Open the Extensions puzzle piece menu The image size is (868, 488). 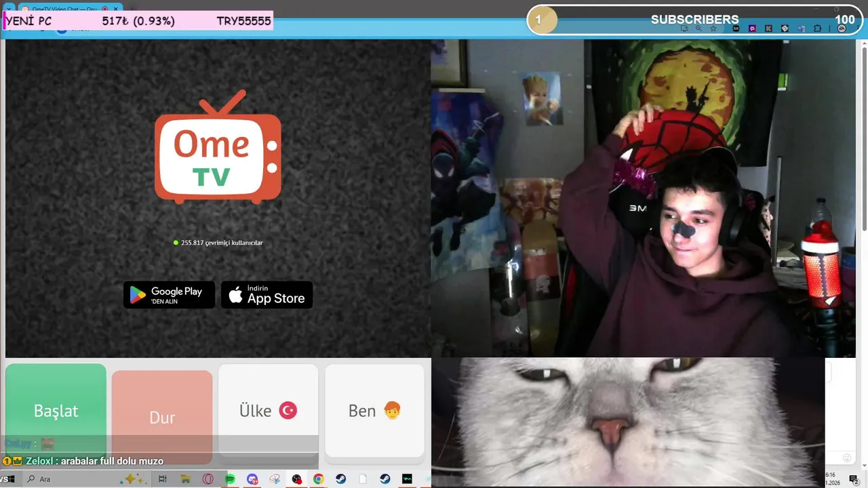[x=817, y=28]
